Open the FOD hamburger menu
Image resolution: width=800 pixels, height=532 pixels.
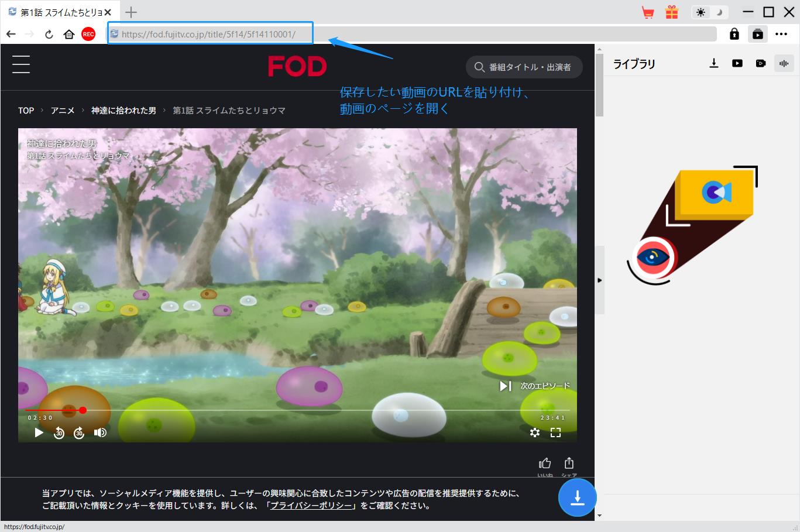tap(21, 64)
